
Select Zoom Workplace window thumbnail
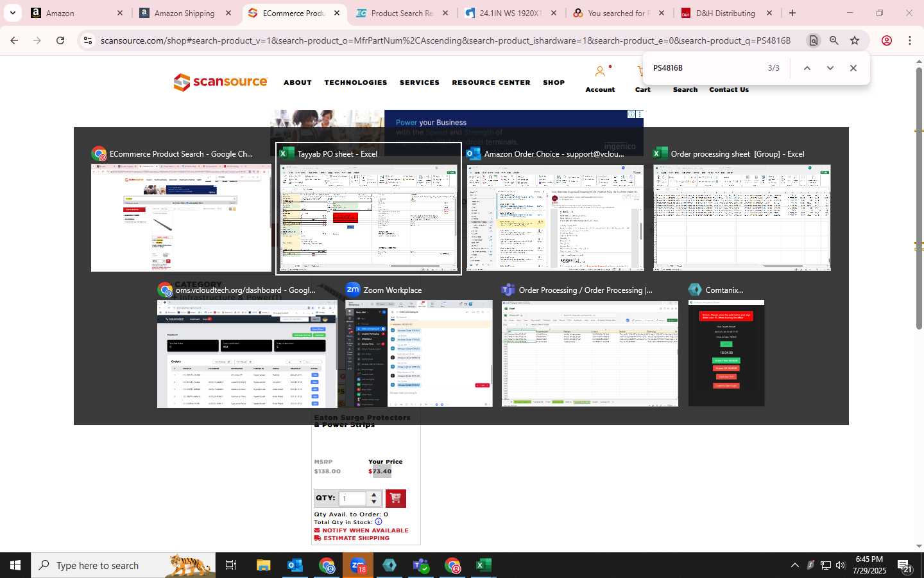tap(419, 354)
